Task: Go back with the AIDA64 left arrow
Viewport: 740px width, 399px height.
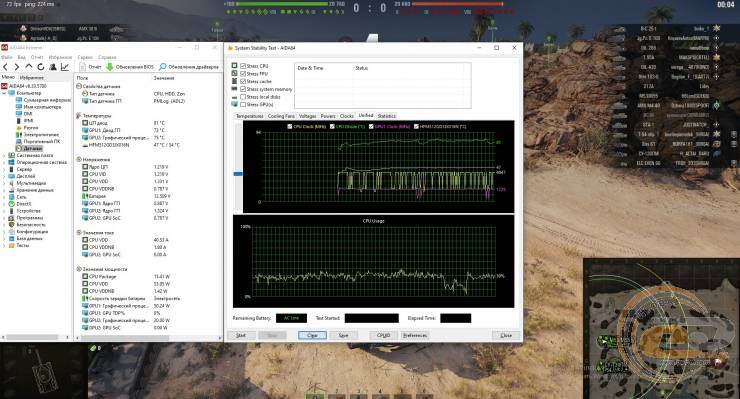Action: click(x=6, y=67)
